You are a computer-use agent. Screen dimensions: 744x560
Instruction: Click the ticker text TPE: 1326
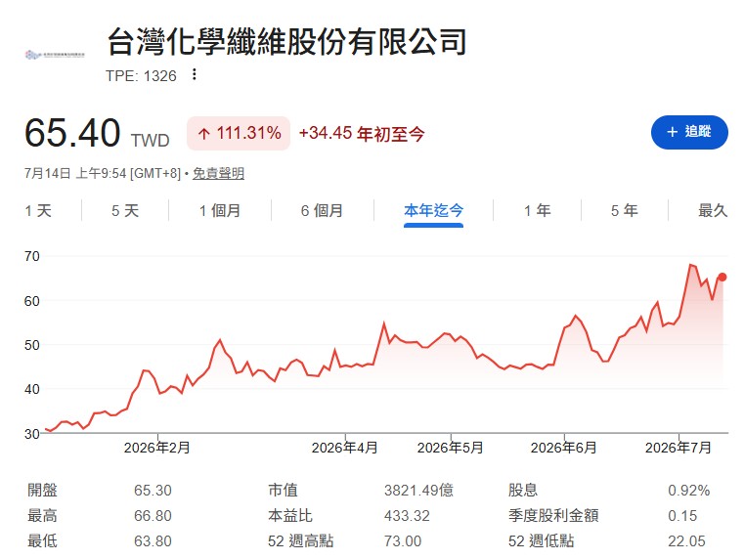click(x=141, y=76)
